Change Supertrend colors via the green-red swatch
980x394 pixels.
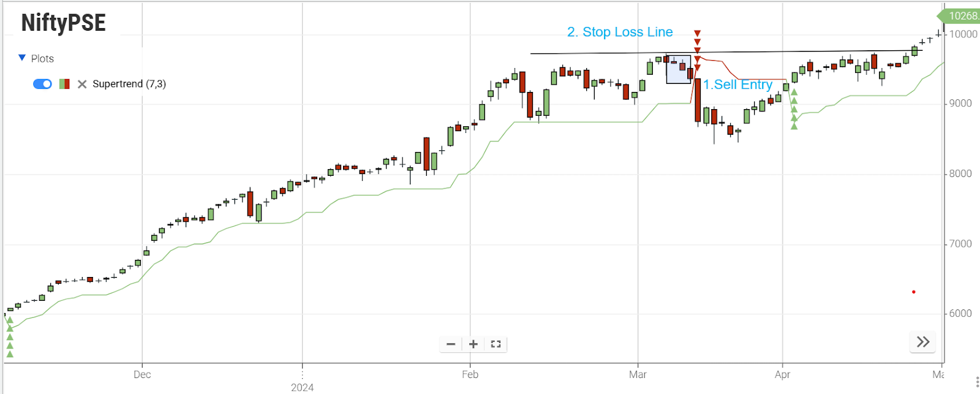pyautogui.click(x=64, y=84)
